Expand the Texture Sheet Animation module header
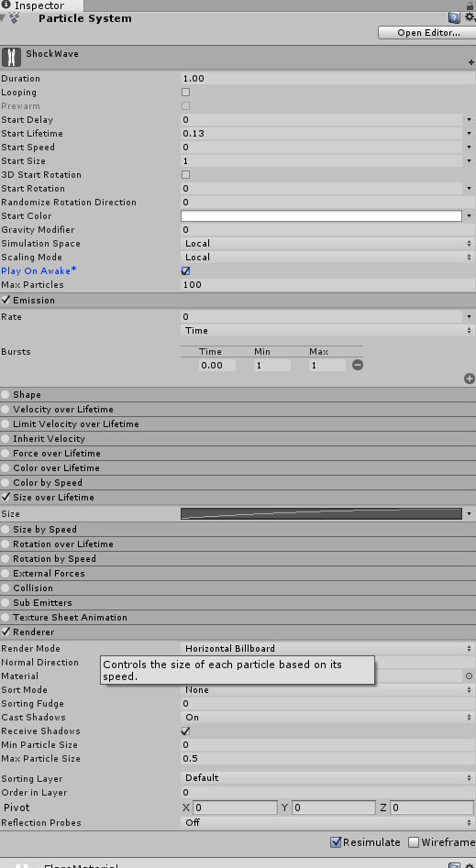Image resolution: width=476 pixels, height=868 pixels. coord(238,617)
